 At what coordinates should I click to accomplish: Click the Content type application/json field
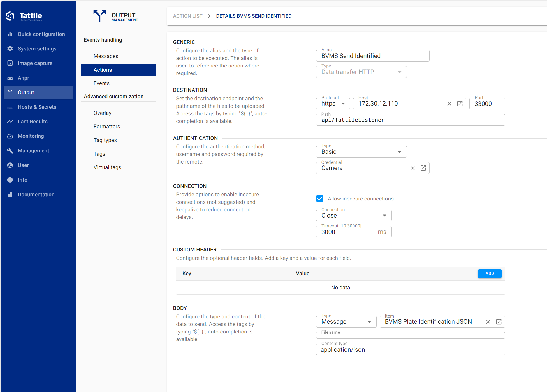tap(411, 349)
